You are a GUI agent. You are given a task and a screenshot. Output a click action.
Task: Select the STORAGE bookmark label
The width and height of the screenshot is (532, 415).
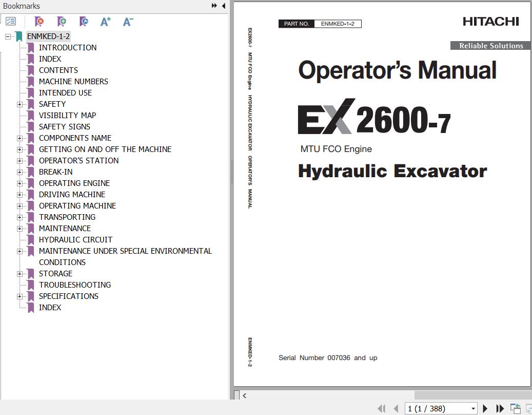click(55, 274)
